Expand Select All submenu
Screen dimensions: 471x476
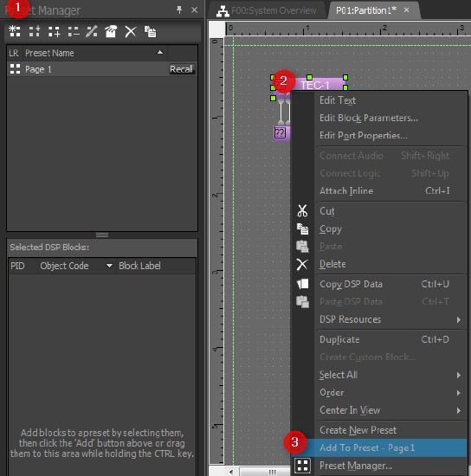click(x=379, y=375)
